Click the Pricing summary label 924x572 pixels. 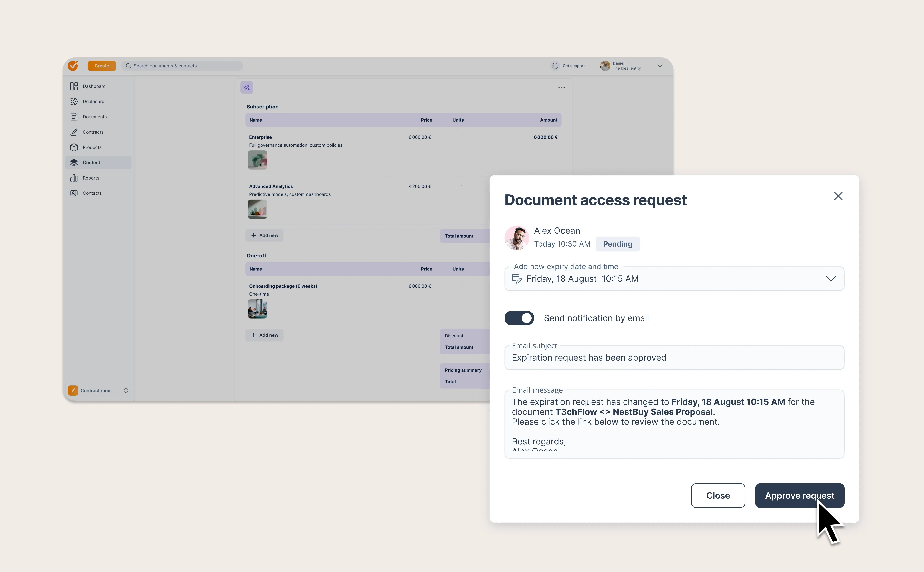pos(463,370)
